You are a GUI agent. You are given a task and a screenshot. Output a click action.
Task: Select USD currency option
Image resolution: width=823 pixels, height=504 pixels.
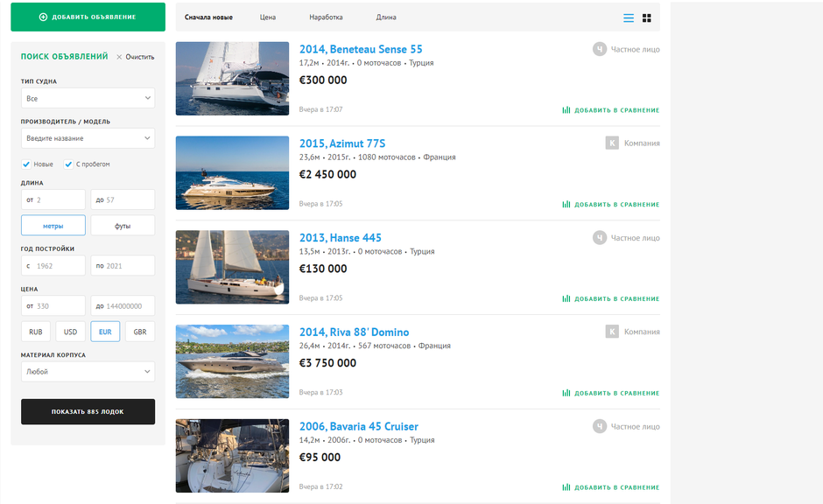click(x=70, y=332)
